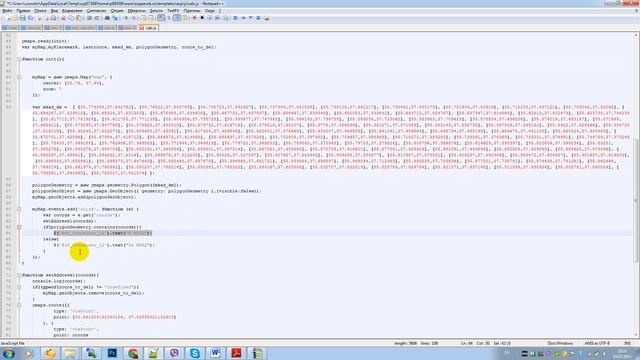Image resolution: width=640 pixels, height=360 pixels.
Task: Toggle word wrap in the toolbar
Action: pos(161,18)
